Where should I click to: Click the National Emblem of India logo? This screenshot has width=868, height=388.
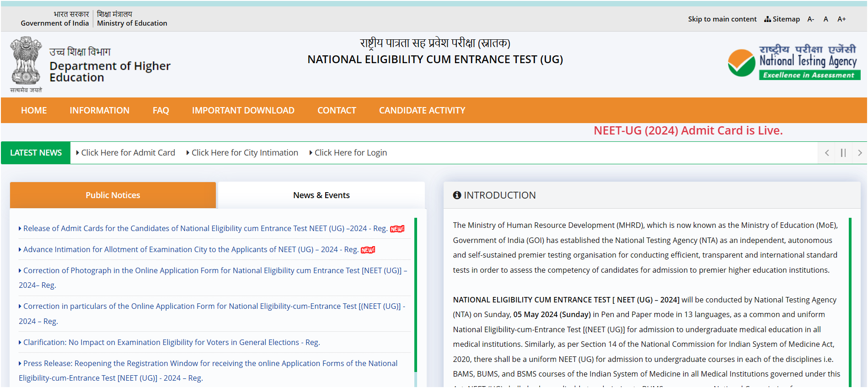coord(26,65)
